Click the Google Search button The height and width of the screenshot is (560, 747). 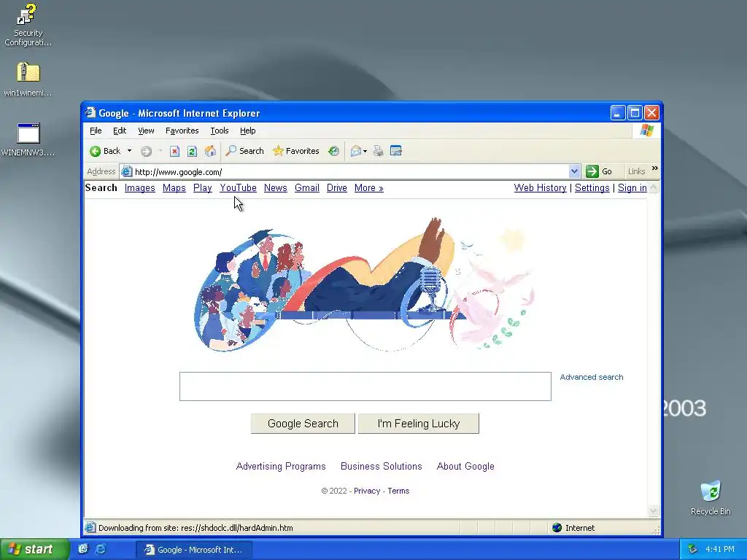[303, 424]
